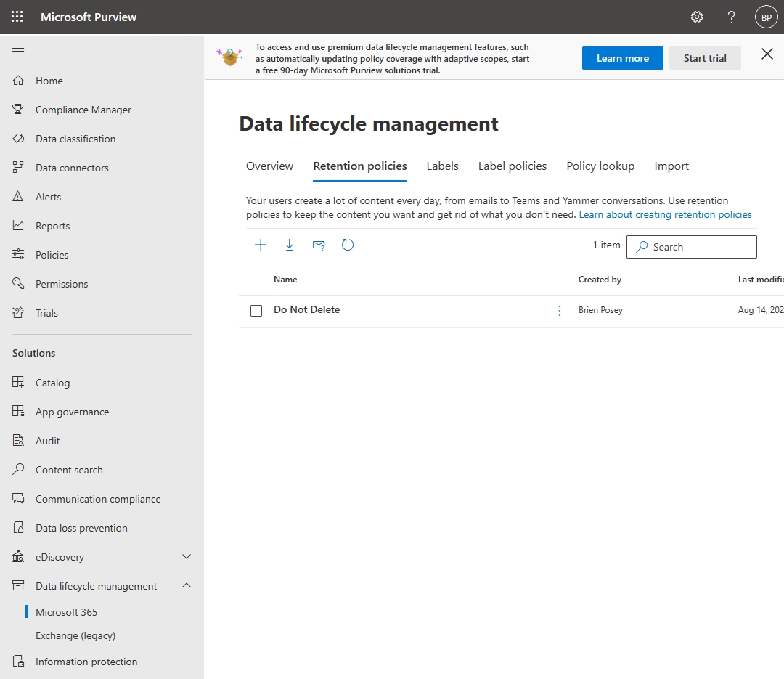Collapse the navigation pane with hamburger icon
Image resolution: width=784 pixels, height=679 pixels.
point(18,51)
